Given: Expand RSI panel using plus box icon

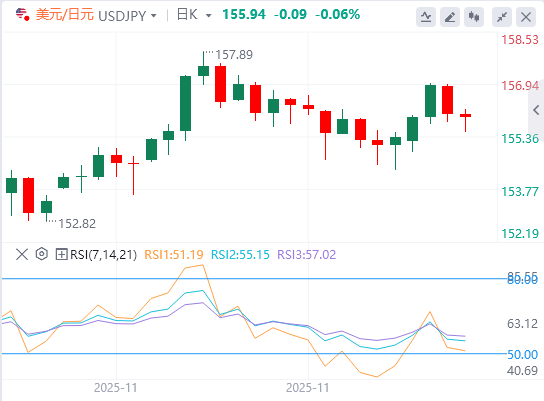Looking at the screenshot, I should click(x=61, y=254).
